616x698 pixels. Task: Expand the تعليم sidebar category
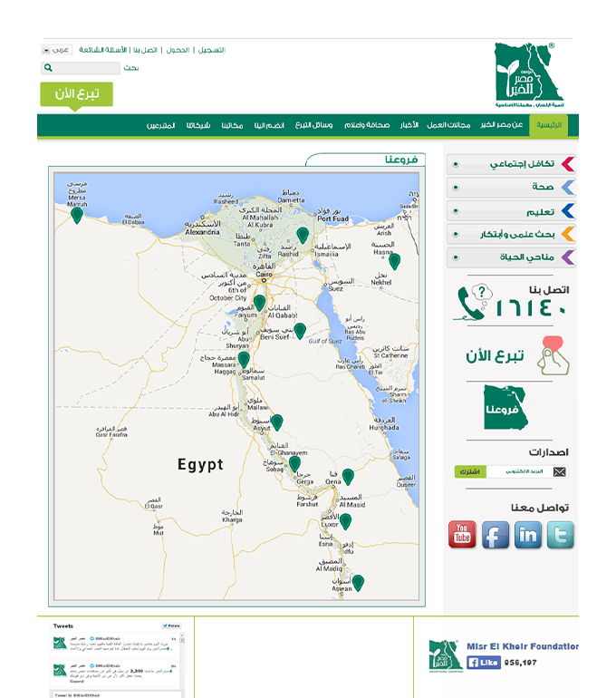(511, 210)
